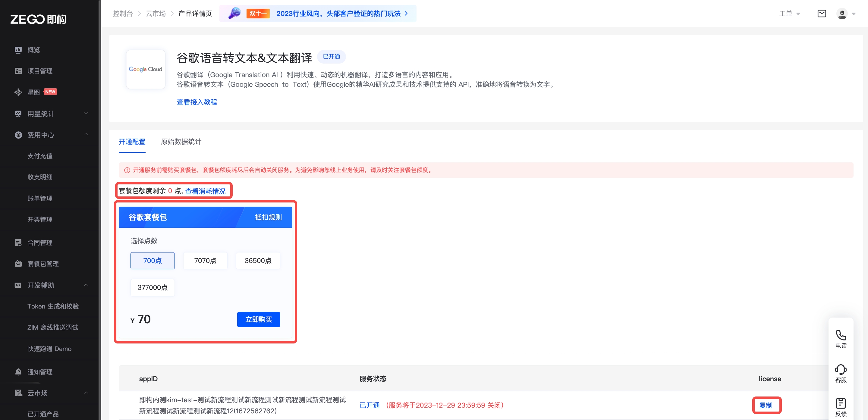
Task: Click the 开发辅助 code icon
Action: pyautogui.click(x=18, y=285)
